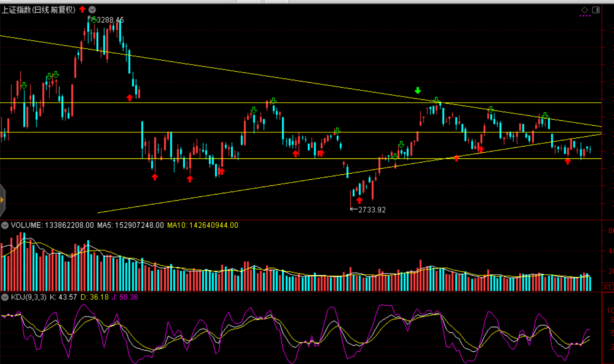This screenshot has width=614, height=364.
Task: Click the 上证指数(日线.前复权) chart title
Action: pyautogui.click(x=39, y=10)
